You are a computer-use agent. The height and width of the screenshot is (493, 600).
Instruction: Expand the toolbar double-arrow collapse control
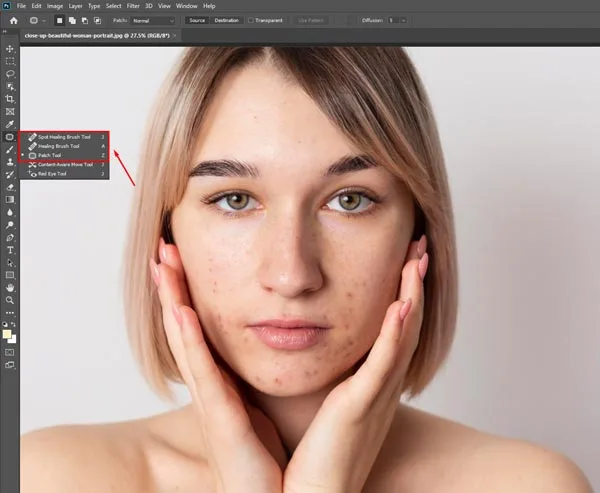[5, 32]
